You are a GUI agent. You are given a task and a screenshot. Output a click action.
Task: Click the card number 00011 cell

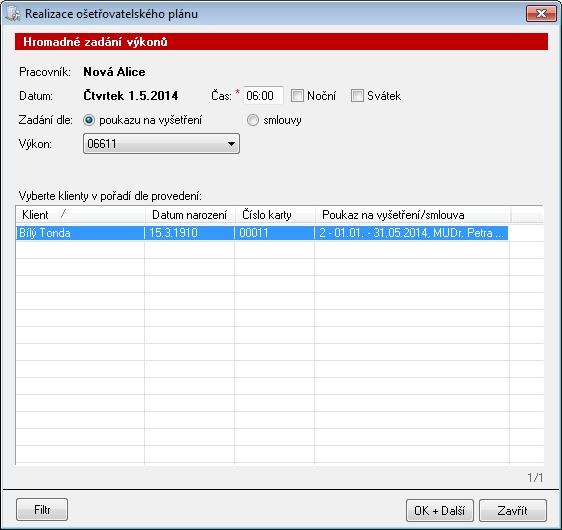tap(275, 233)
